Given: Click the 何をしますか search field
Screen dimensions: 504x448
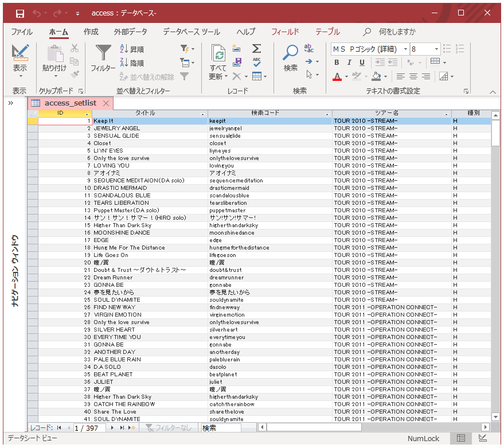Looking at the screenshot, I should tap(397, 32).
